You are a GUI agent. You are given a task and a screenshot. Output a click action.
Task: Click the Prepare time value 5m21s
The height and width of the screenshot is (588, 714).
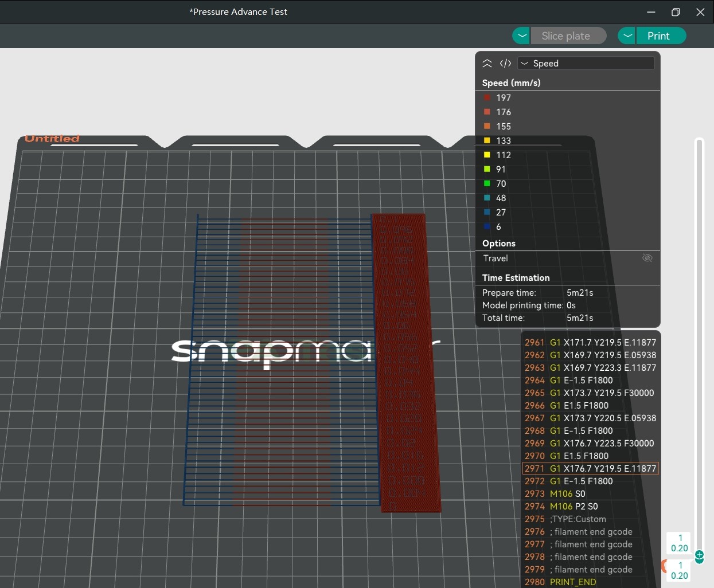coord(580,292)
